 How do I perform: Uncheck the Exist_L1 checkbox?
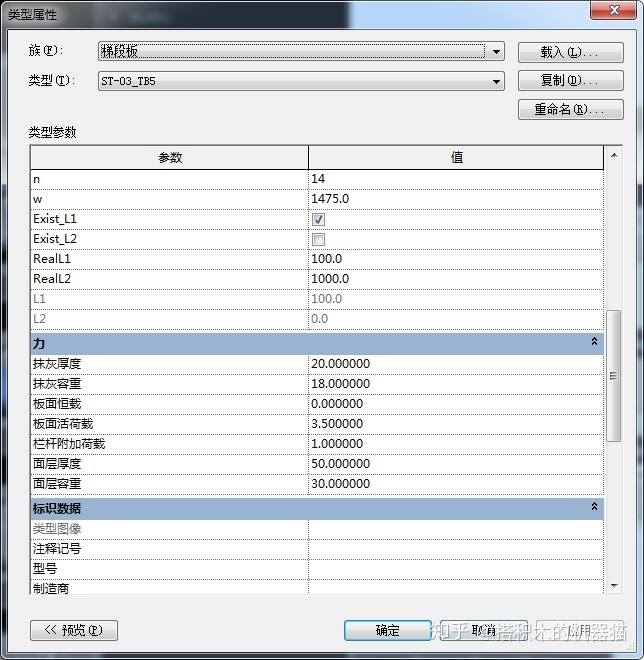click(x=318, y=219)
